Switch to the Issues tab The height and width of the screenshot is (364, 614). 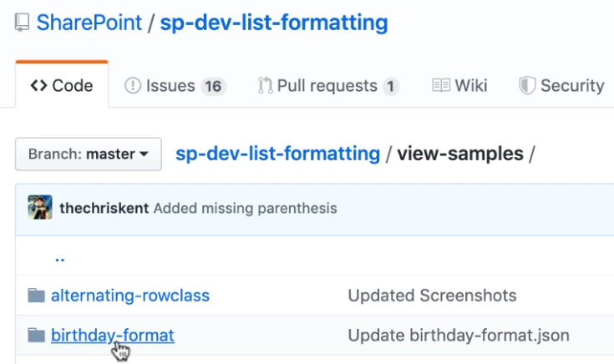tap(175, 86)
